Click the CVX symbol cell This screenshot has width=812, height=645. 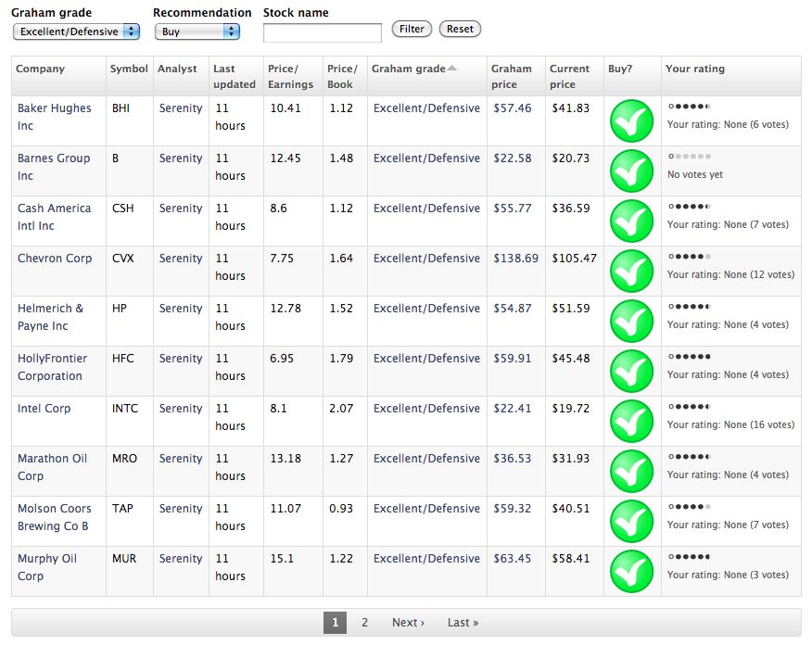[123, 259]
